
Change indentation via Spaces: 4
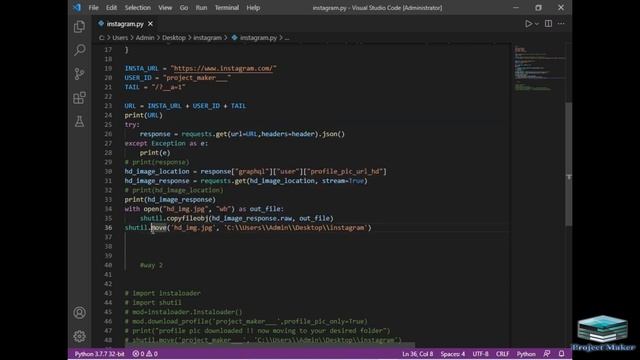coord(453,354)
